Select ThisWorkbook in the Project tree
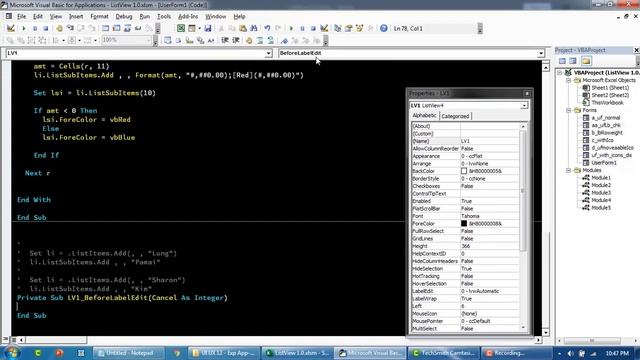 pyautogui.click(x=607, y=103)
